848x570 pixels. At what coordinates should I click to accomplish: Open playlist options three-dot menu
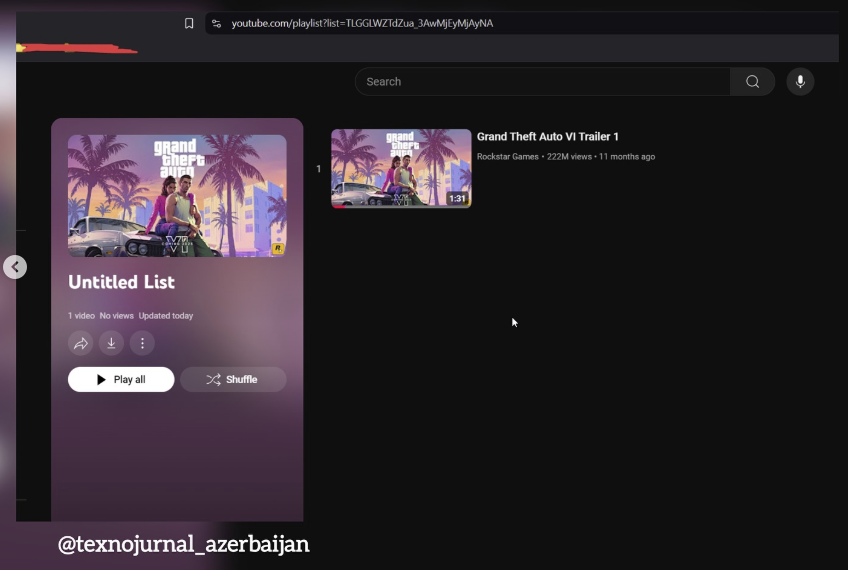tap(142, 343)
